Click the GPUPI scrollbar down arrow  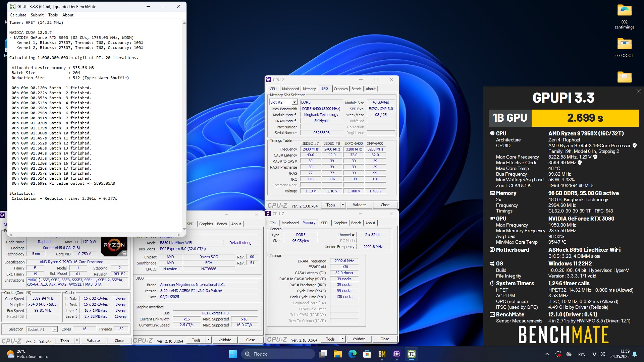tap(184, 229)
